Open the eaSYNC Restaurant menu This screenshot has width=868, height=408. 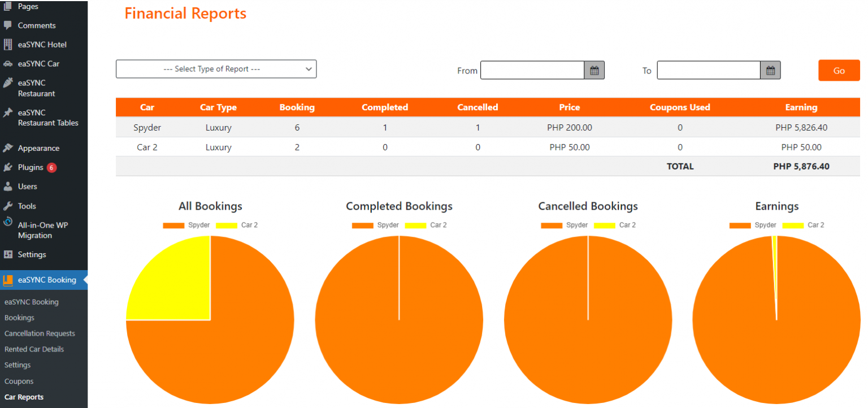37,88
